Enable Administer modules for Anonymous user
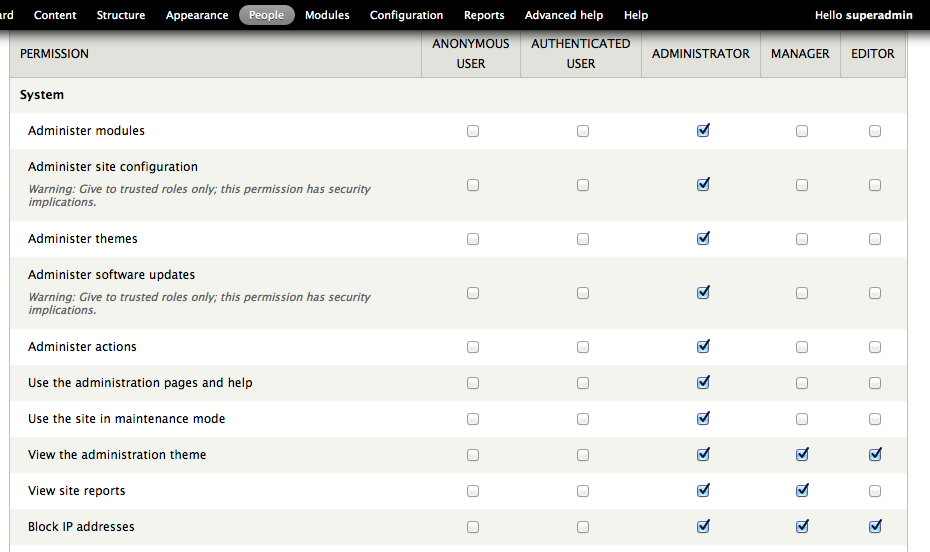930x552 pixels. tap(473, 131)
